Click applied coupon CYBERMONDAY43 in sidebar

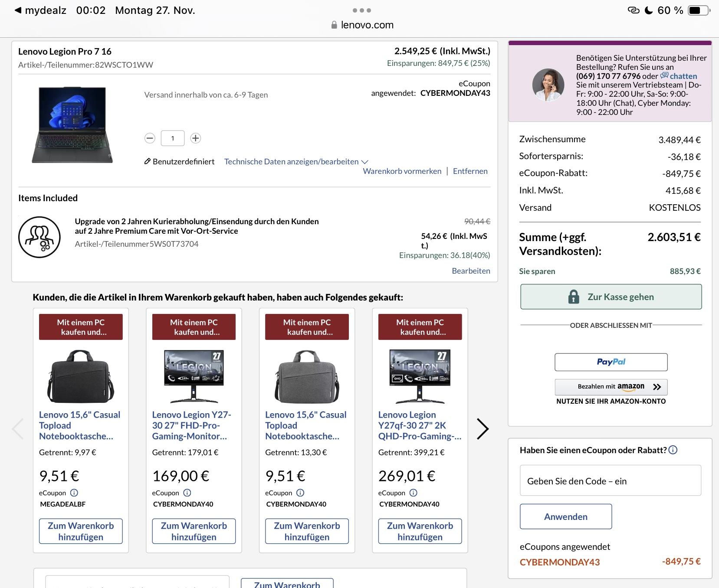(560, 562)
